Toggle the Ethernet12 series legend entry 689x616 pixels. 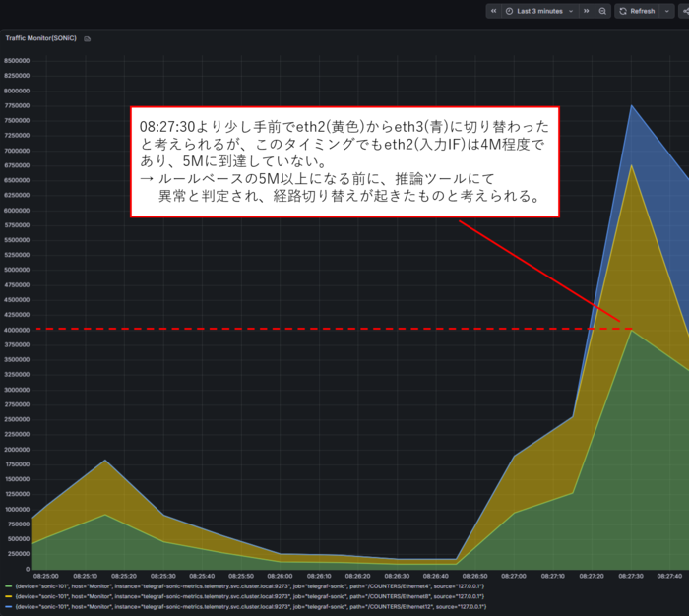pyautogui.click(x=250, y=606)
